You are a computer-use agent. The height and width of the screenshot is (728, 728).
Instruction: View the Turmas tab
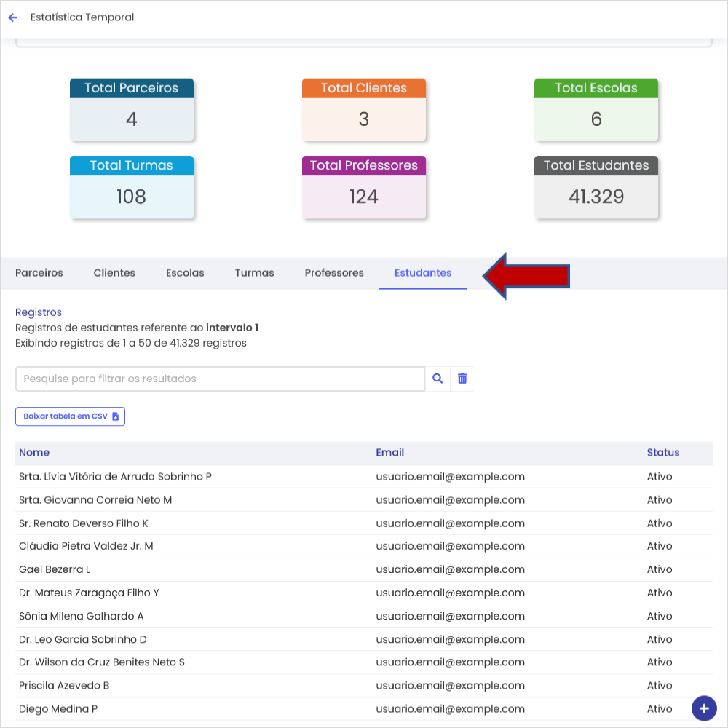tap(254, 273)
